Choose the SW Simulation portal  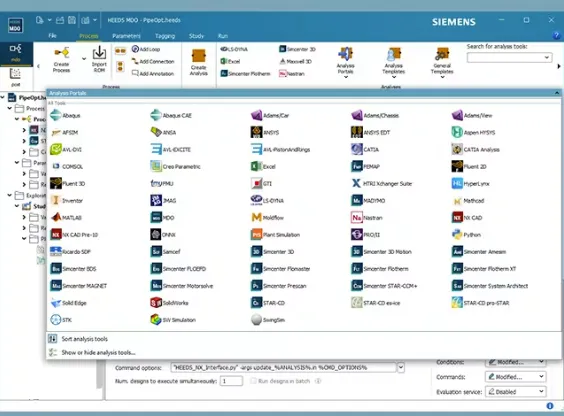pyautogui.click(x=173, y=320)
